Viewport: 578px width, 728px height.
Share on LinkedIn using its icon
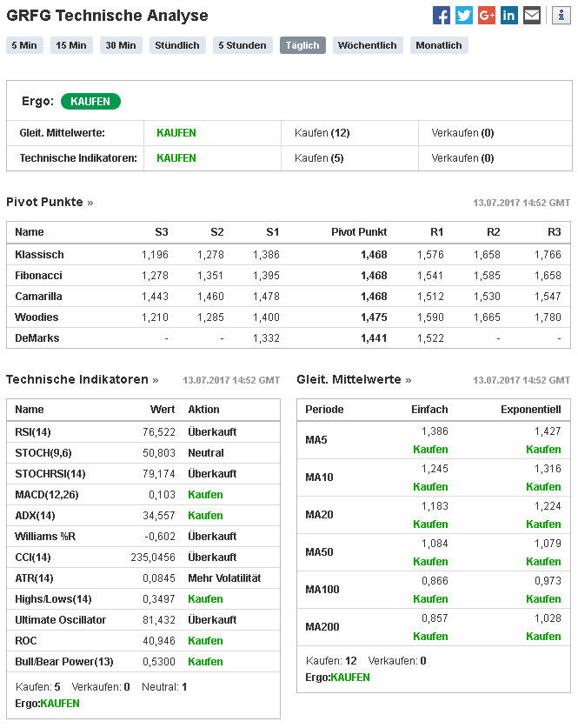pyautogui.click(x=509, y=15)
